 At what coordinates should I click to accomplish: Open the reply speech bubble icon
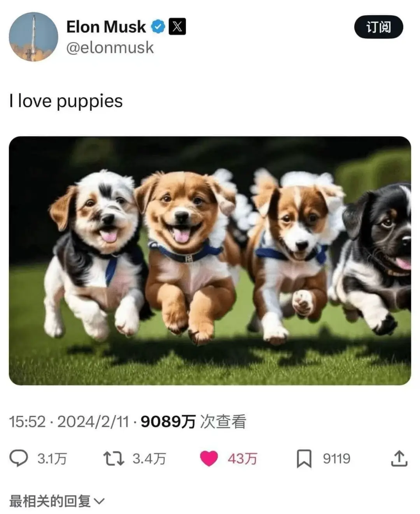pyautogui.click(x=19, y=458)
